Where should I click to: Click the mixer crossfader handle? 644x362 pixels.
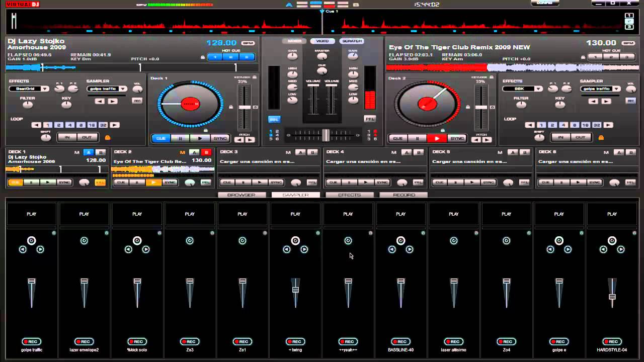click(x=326, y=135)
